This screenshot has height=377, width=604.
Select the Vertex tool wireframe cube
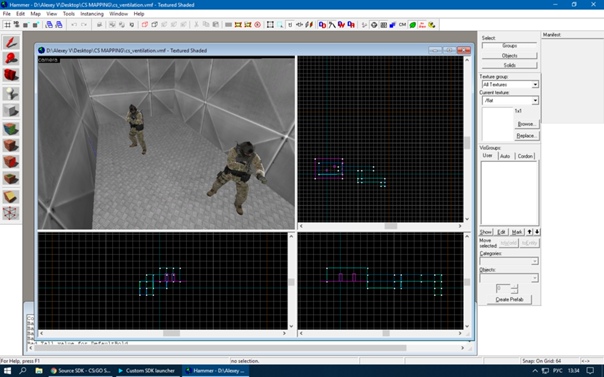tap(11, 213)
